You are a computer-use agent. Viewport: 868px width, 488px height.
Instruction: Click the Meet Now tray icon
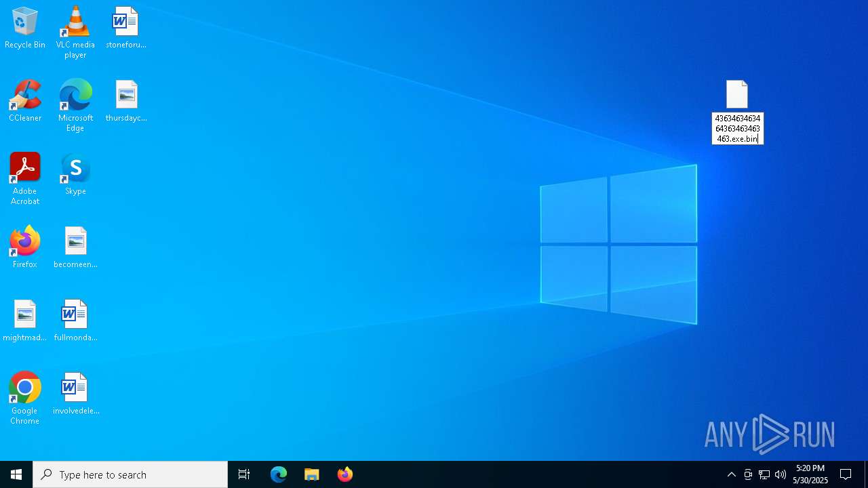pyautogui.click(x=748, y=474)
